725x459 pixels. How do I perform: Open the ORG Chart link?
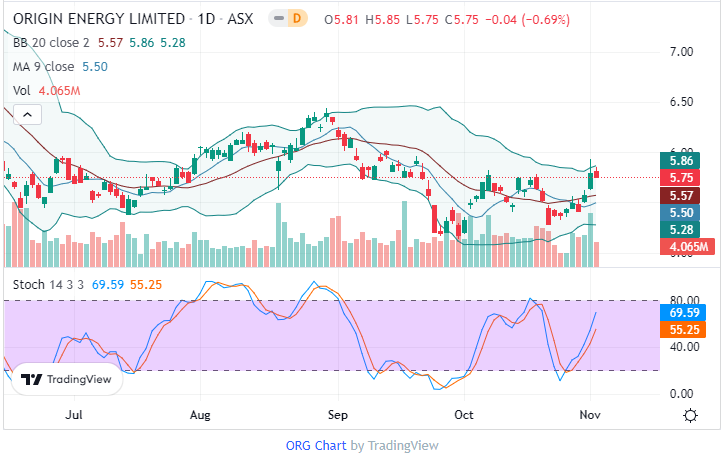[x=315, y=445]
